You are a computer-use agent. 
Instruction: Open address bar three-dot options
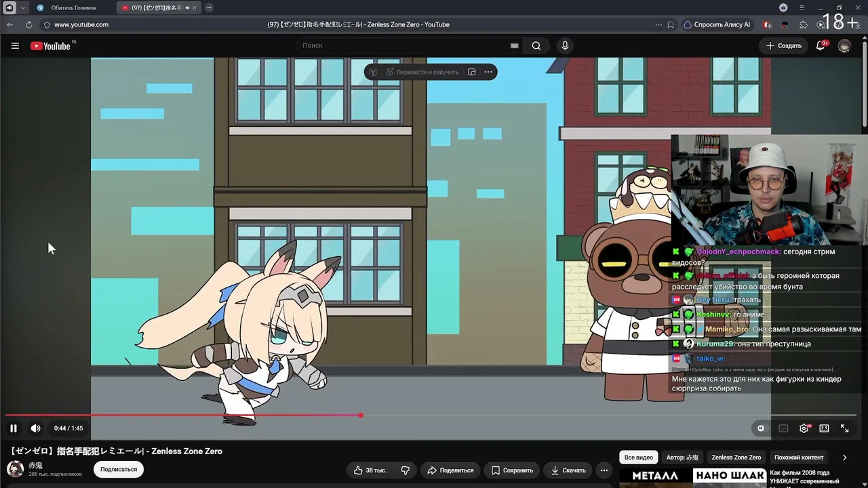(658, 24)
